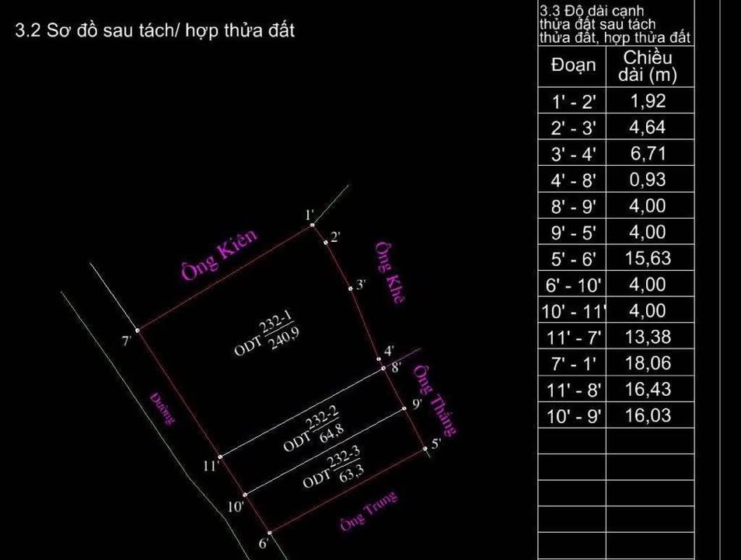Click the neighbor label Ông Thắng
This screenshot has height=560, width=741.
(x=435, y=400)
